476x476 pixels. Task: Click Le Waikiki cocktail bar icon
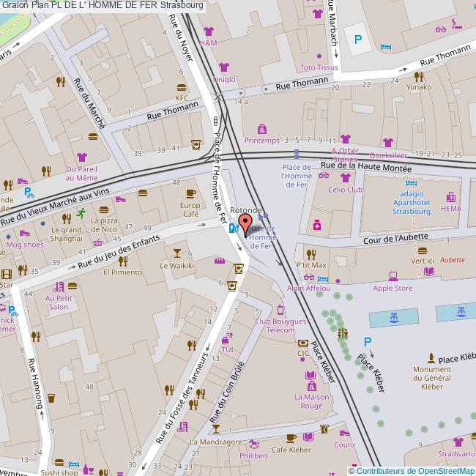176,253
